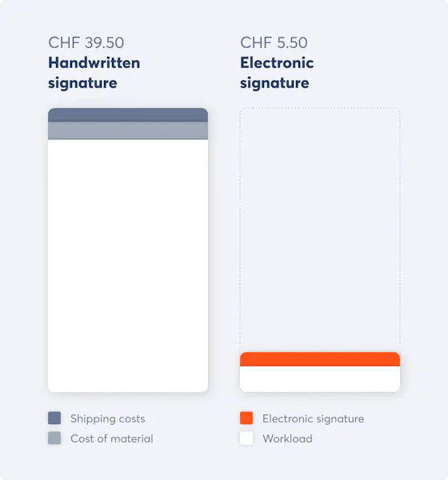Screen dimensions: 448x480
Task: Click the Handwritten signature heading
Action: click(x=94, y=73)
